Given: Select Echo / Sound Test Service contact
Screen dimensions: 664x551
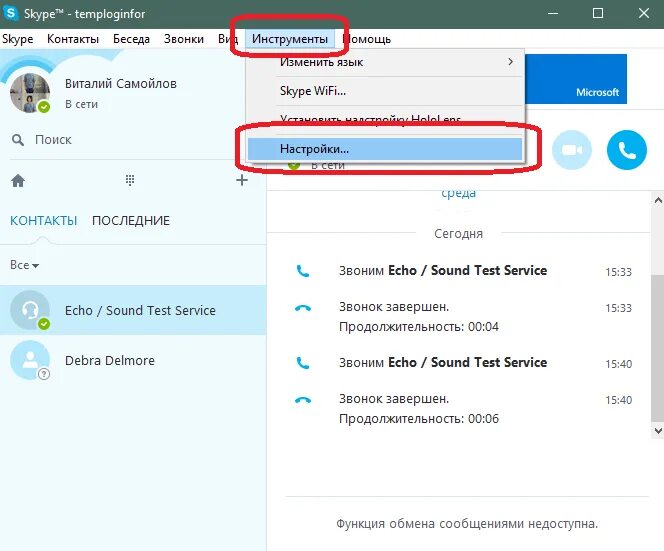Looking at the screenshot, I should (133, 310).
